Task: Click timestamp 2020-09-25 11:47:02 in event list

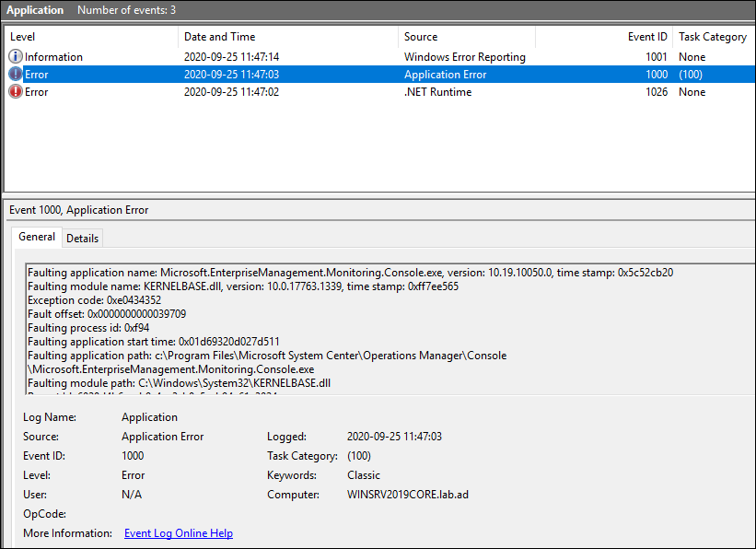Action: coord(231,92)
